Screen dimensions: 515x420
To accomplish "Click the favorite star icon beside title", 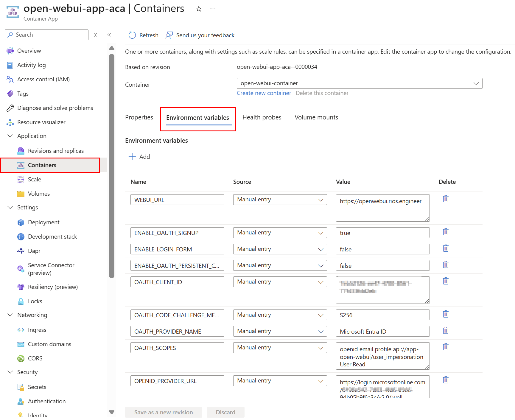I will point(199,9).
